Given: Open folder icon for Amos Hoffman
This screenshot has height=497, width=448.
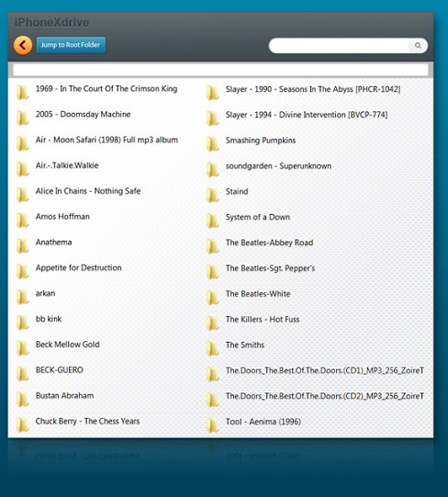Looking at the screenshot, I should [x=22, y=220].
